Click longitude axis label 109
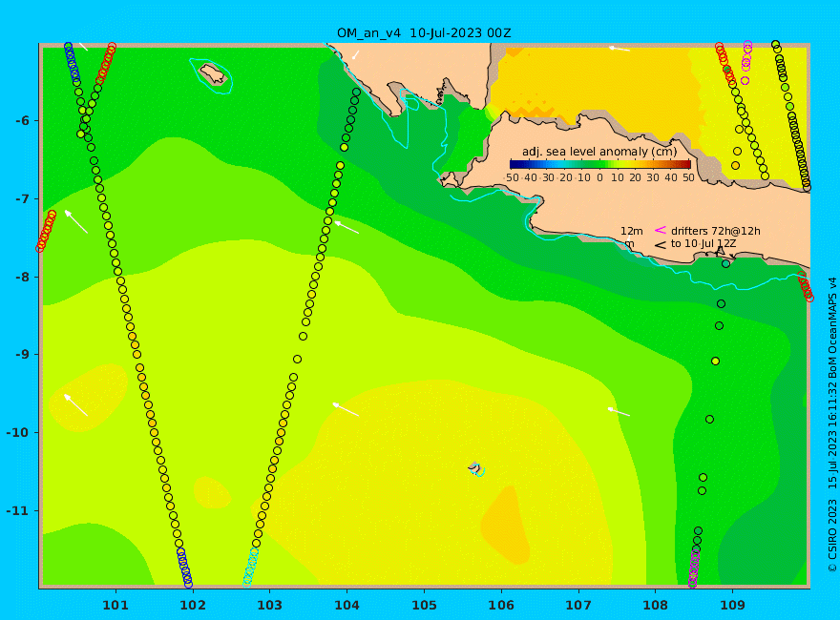Viewport: 840px width, 620px height. click(732, 605)
